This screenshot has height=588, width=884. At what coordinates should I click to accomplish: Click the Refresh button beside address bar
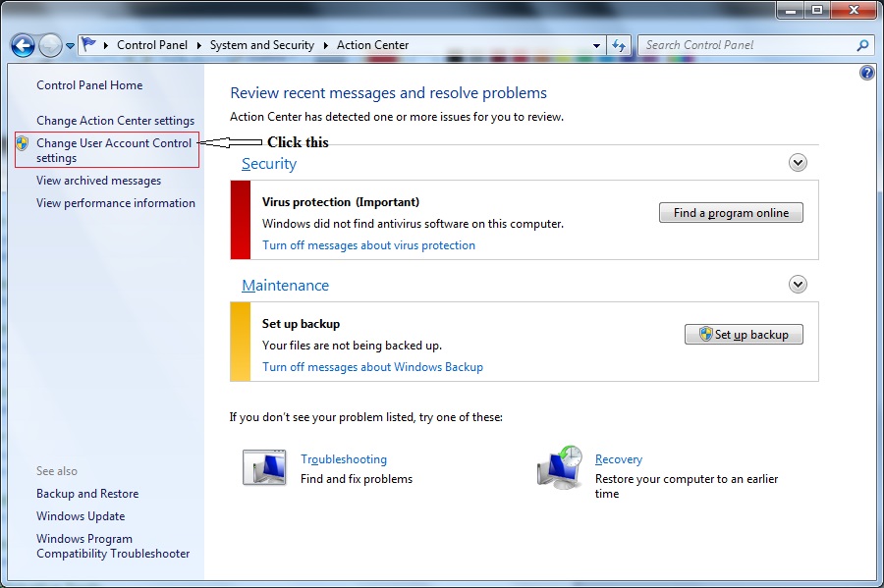point(619,45)
